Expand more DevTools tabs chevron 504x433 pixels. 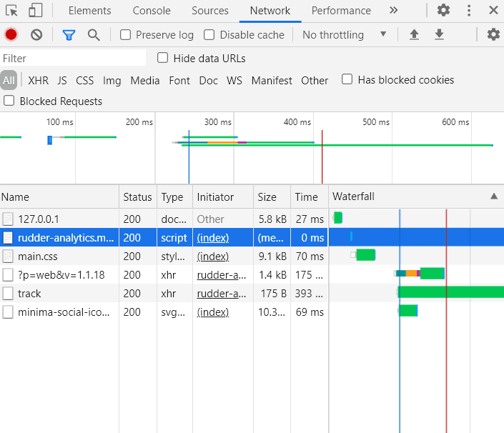tap(393, 11)
